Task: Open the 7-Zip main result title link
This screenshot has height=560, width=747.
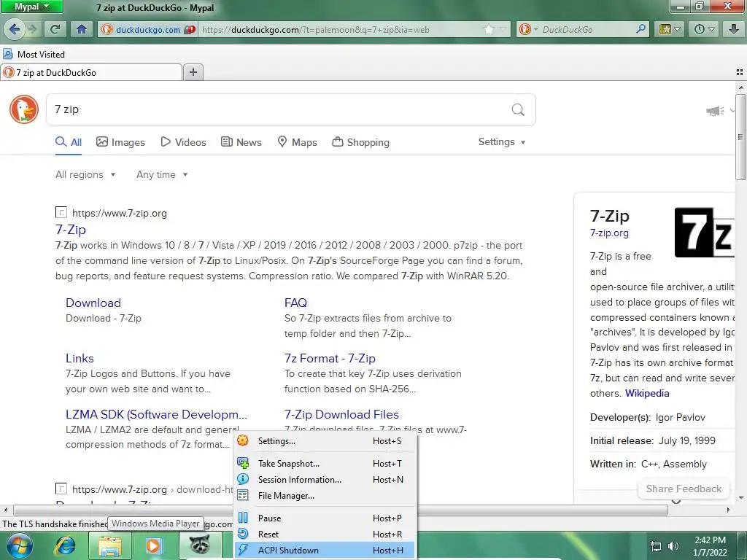Action: coord(71,230)
